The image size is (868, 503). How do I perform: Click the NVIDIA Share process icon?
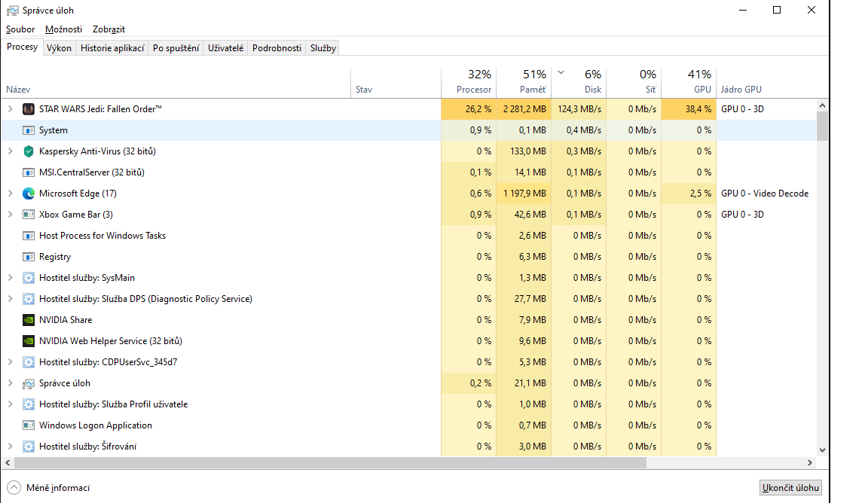click(x=29, y=320)
